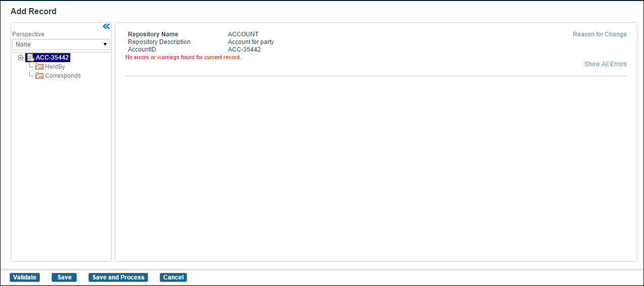The height and width of the screenshot is (286, 644).
Task: Collapse the left panel with double chevron
Action: [x=106, y=26]
